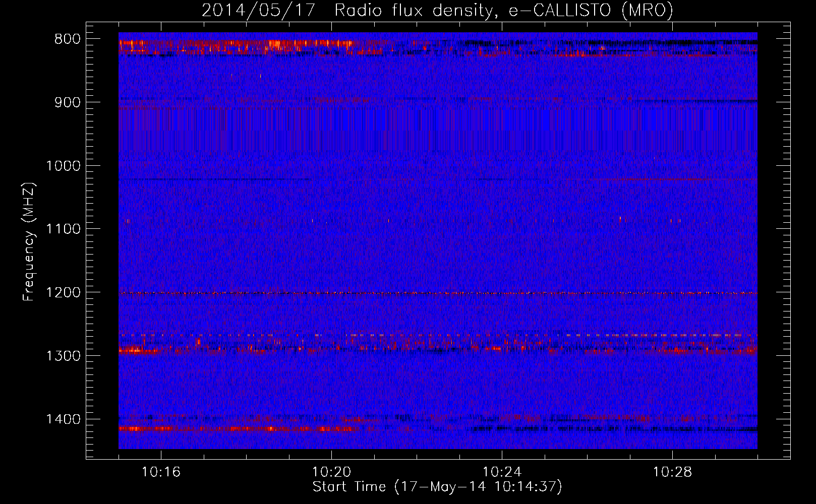Click the 10:16 time tick label
The width and height of the screenshot is (816, 504).
click(x=161, y=472)
